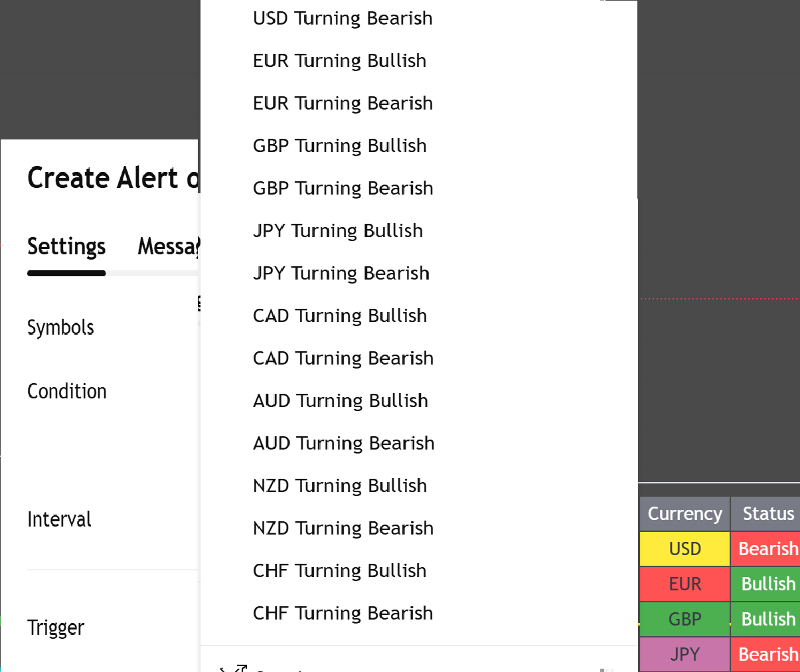Select GBP Turning Bullish
The width and height of the screenshot is (800, 672).
tap(340, 145)
